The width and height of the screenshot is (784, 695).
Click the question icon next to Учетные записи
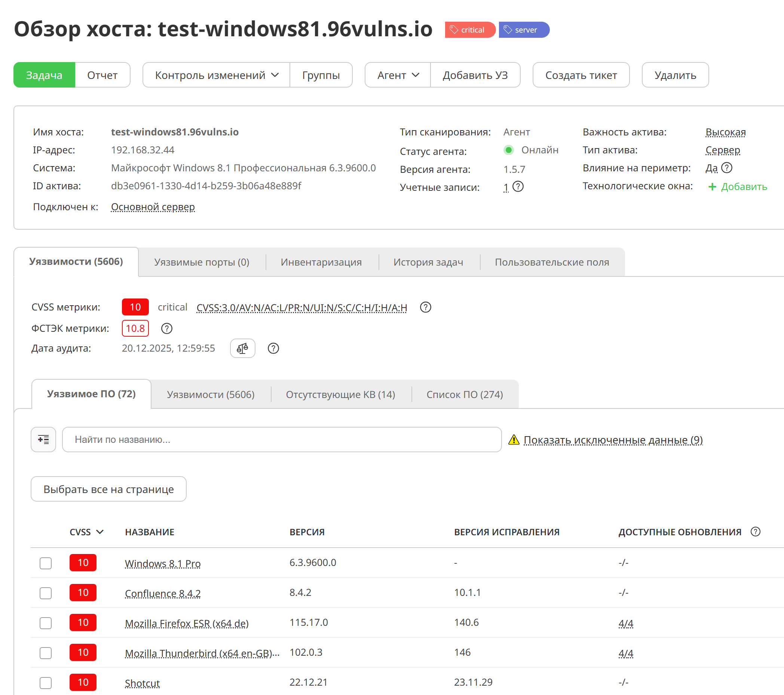pyautogui.click(x=518, y=187)
